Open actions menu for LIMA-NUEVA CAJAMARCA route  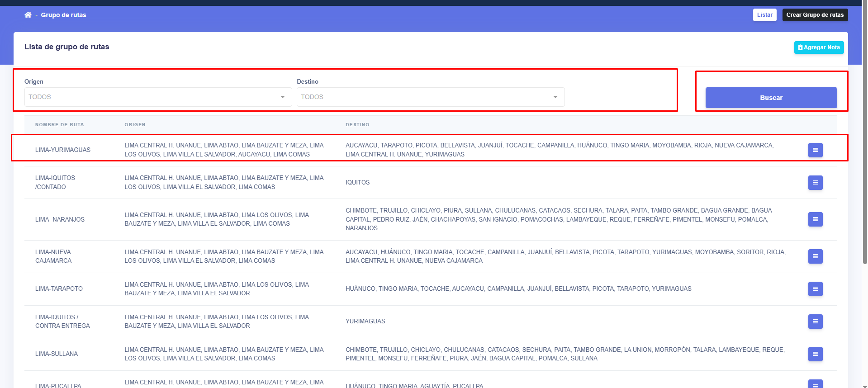(x=815, y=256)
